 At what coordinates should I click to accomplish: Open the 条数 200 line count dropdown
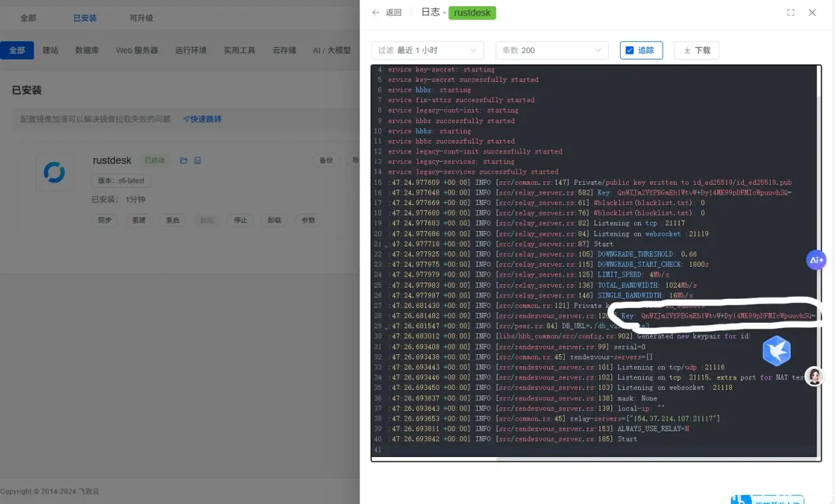tap(552, 50)
